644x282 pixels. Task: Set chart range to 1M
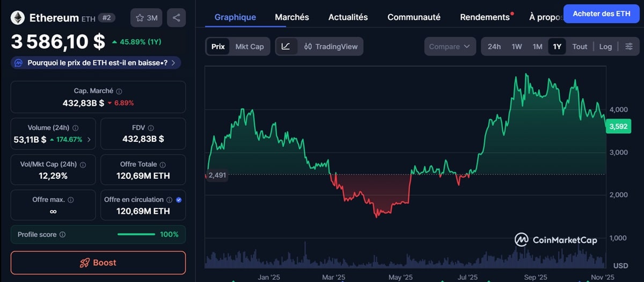[x=537, y=47]
